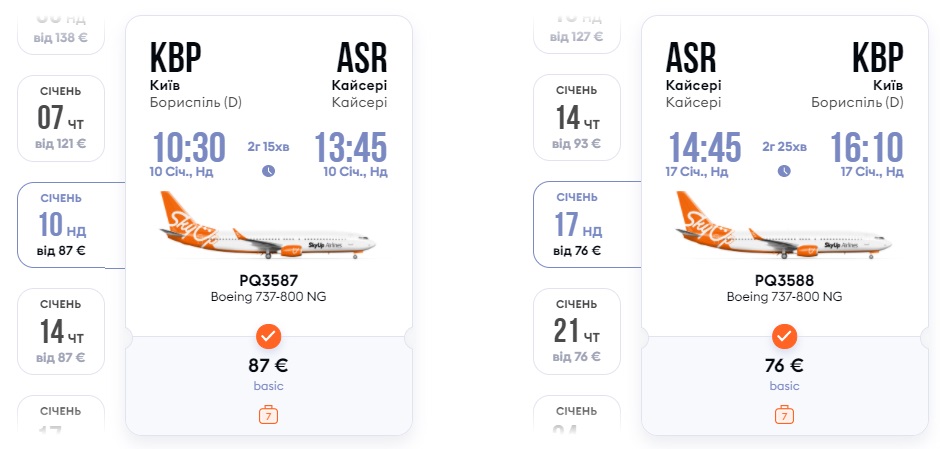Select the 17 нд return date from 76 €
This screenshot has height=449, width=940.
click(x=577, y=225)
